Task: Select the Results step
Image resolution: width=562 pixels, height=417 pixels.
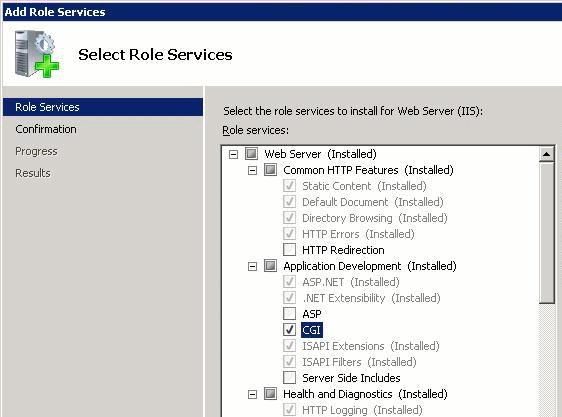Action: [33, 173]
